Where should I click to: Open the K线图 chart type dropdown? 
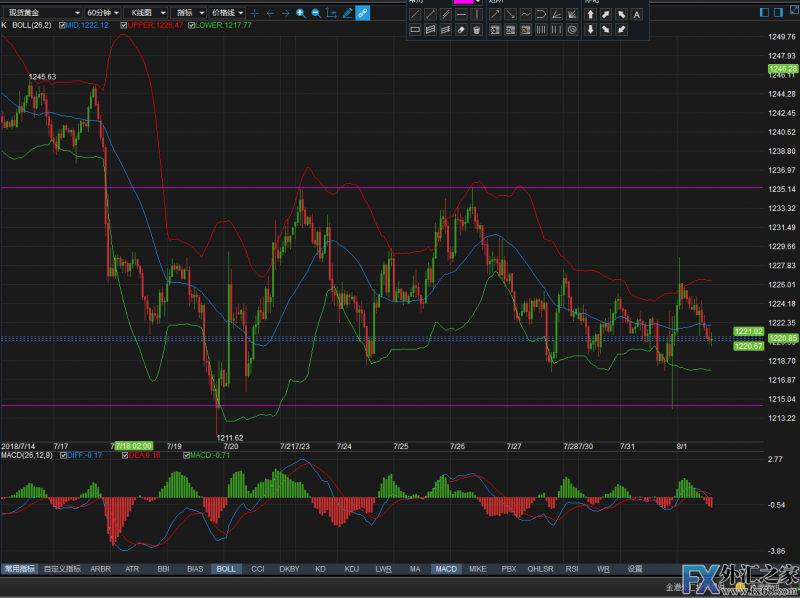click(x=145, y=13)
